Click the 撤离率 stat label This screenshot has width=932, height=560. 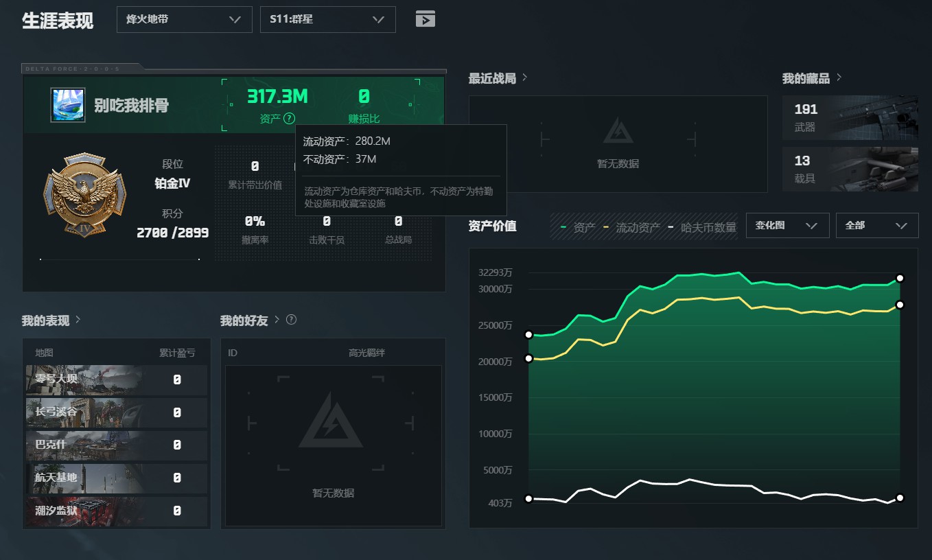coord(255,240)
